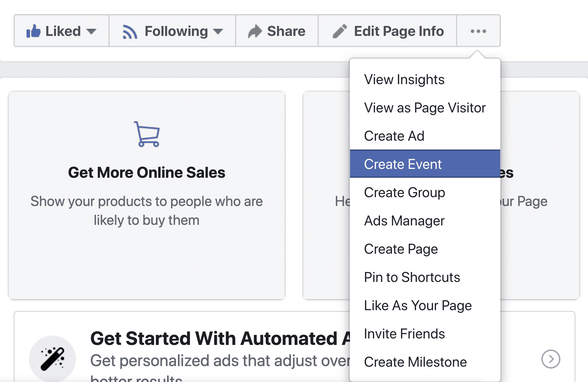Open "Ads Manager" from the menu
The height and width of the screenshot is (382, 588).
click(x=404, y=221)
